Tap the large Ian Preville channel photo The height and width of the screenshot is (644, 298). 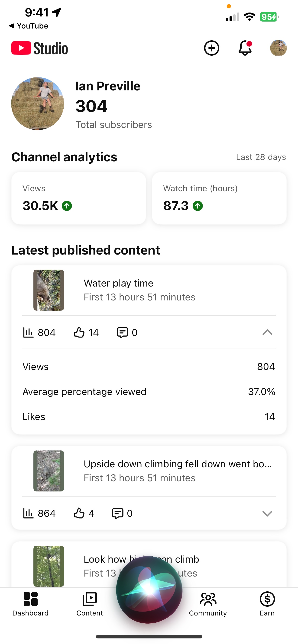tap(38, 103)
